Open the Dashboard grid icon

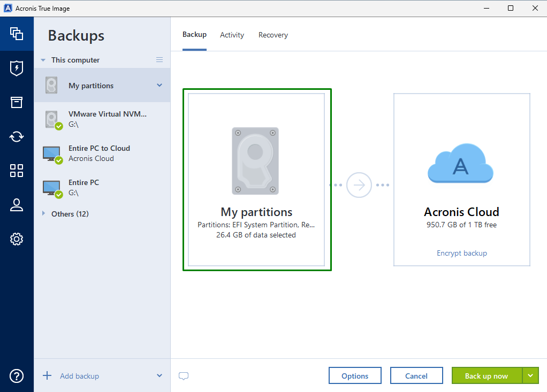(17, 171)
